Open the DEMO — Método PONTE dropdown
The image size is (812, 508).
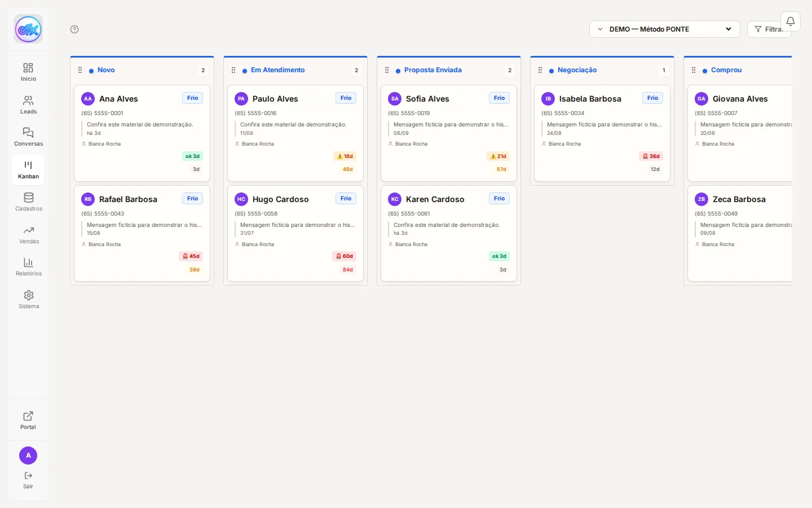tap(664, 29)
